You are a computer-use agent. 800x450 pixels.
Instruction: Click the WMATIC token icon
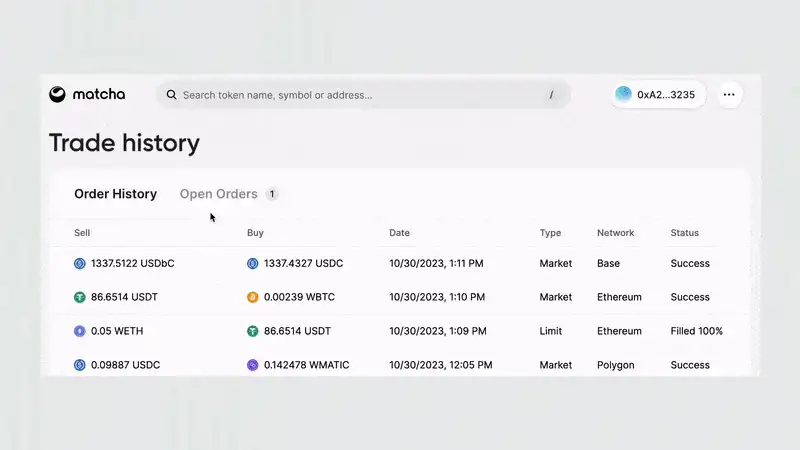[x=253, y=365]
